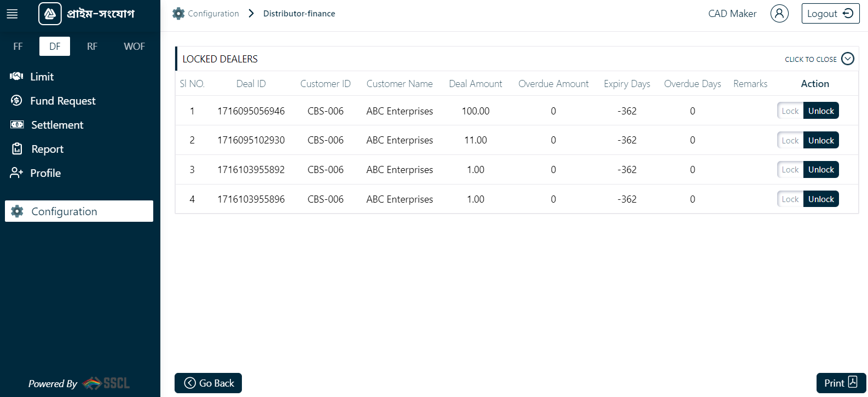Click the clipboard icon beside Report

(x=17, y=148)
